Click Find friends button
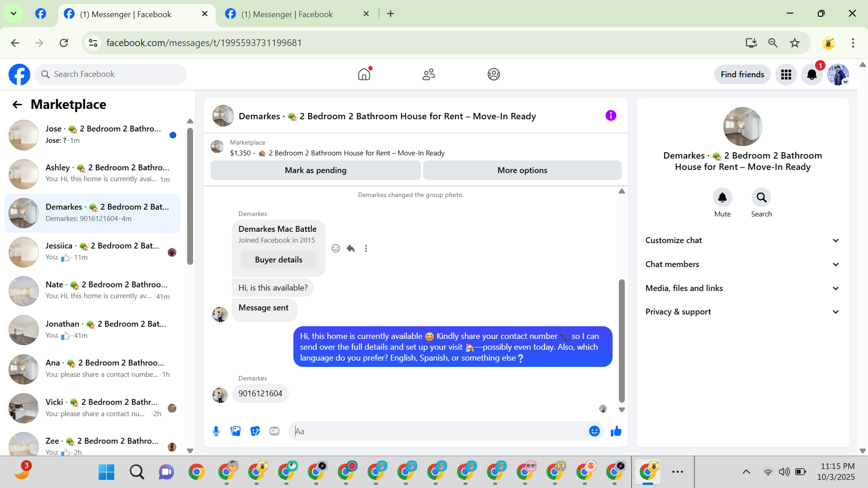 pos(742,75)
